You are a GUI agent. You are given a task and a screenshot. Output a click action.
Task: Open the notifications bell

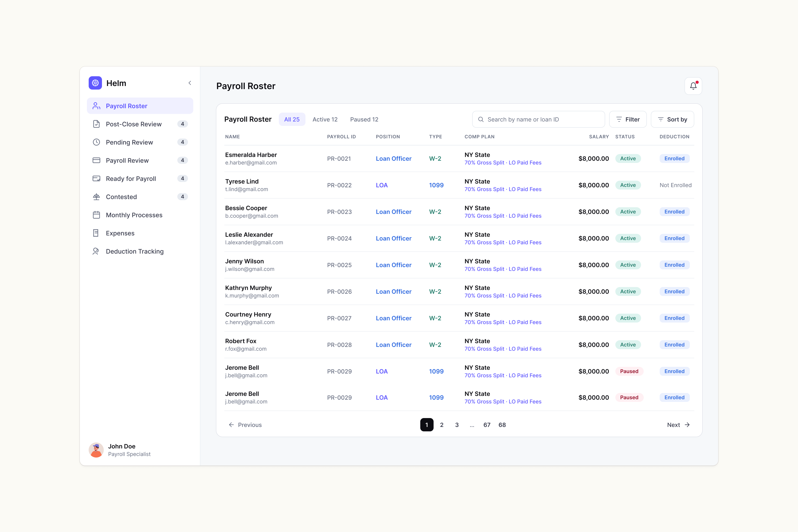693,86
